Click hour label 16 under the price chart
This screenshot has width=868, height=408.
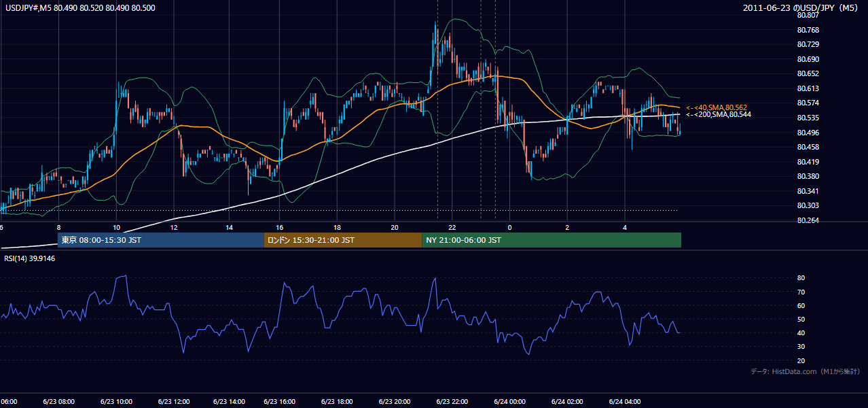(x=280, y=227)
